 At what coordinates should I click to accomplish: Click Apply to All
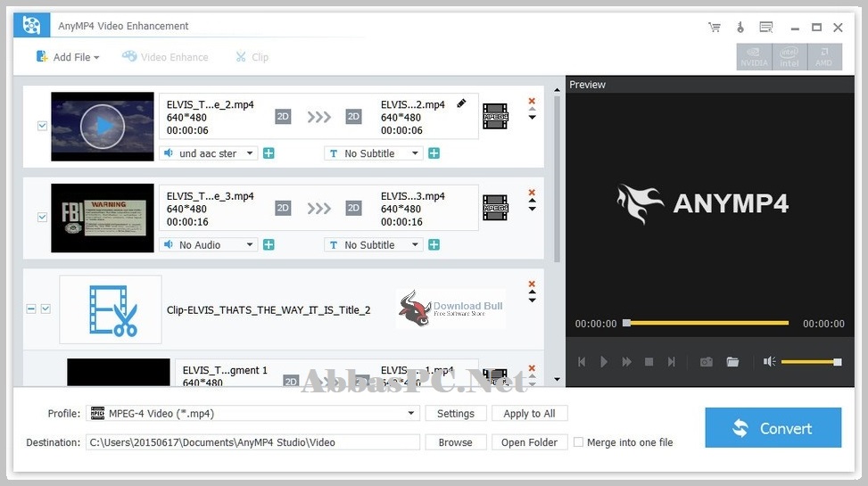click(529, 414)
